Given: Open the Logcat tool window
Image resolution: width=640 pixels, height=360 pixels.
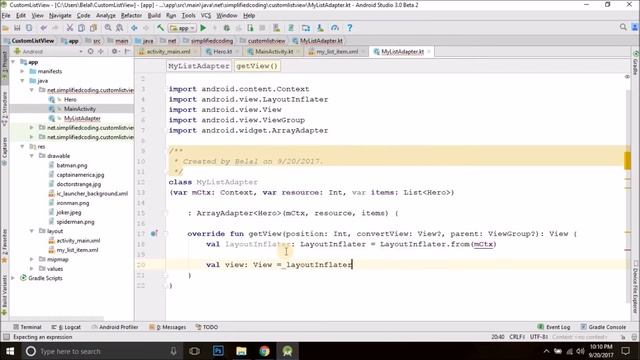Looking at the screenshot, I should tap(66, 327).
